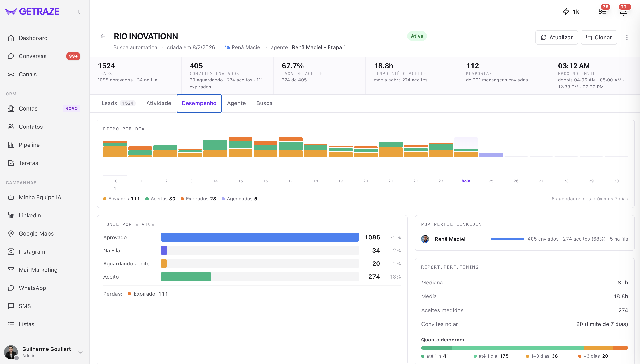Image resolution: width=640 pixels, height=364 pixels.
Task: Open Mail Marketing envelope icon
Action: (x=11, y=270)
